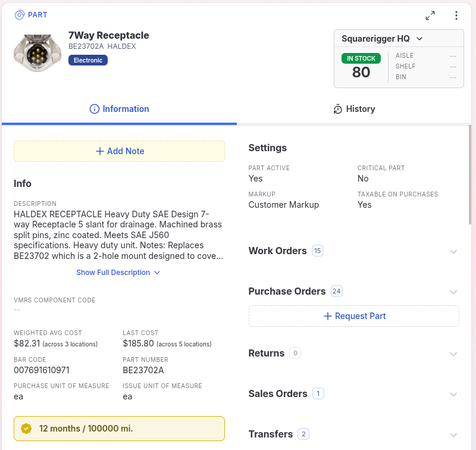Click the Returns count badge 0
This screenshot has width=476, height=450.
point(295,353)
